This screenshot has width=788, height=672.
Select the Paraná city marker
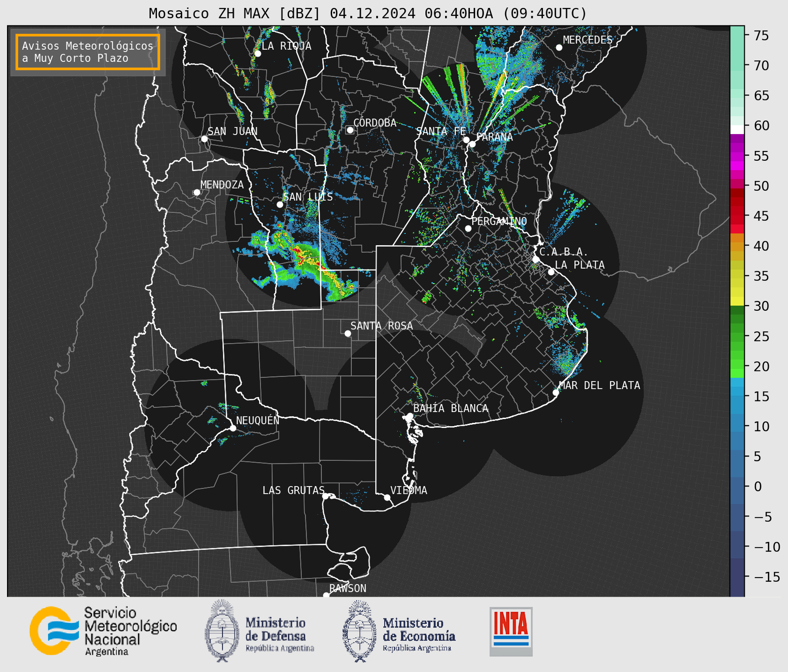(472, 144)
